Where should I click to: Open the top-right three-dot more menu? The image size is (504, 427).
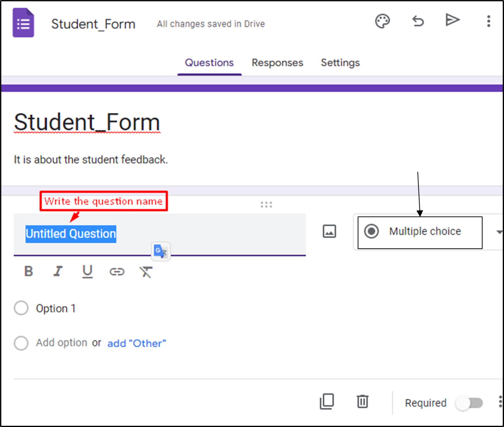coord(489,21)
